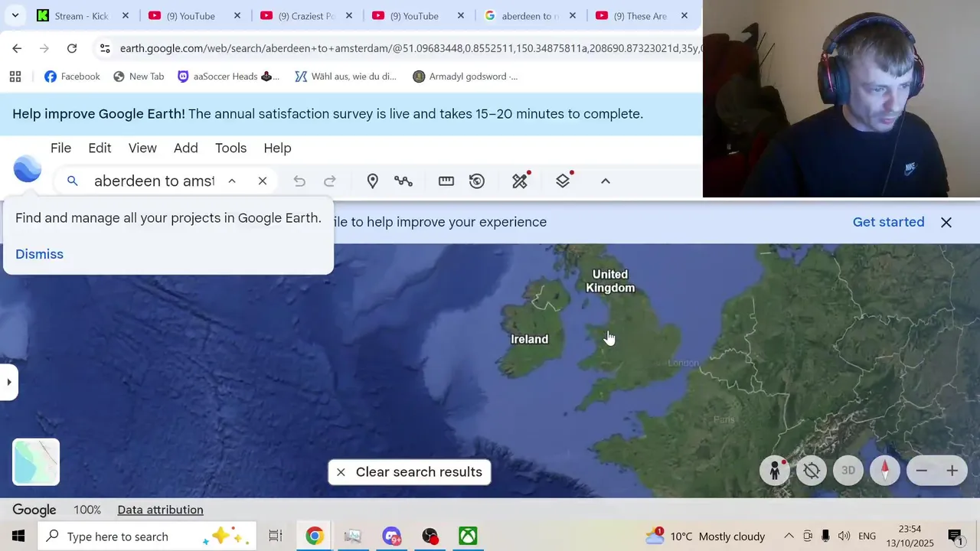Click the redo arrow in toolbar
Viewport: 980px width, 551px height.
[330, 181]
